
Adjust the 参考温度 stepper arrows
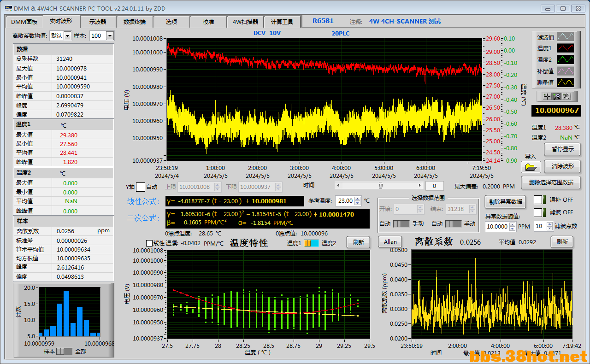[x=358, y=201]
